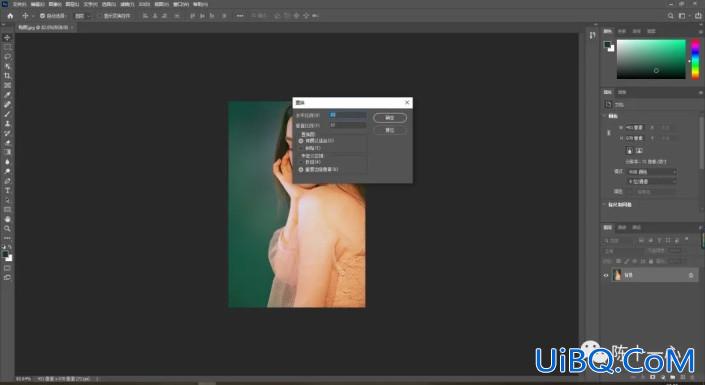Set canvas to landscape orientation
Screen dimensions: 705x385
click(x=639, y=150)
